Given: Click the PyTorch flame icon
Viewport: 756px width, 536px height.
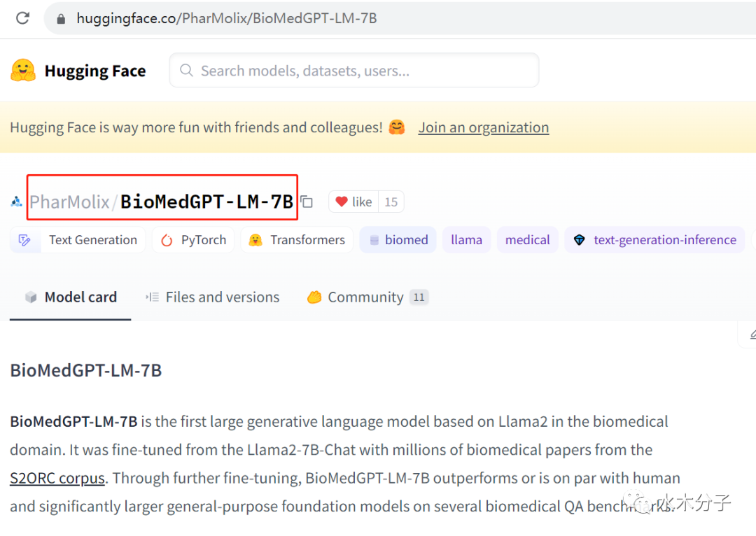Looking at the screenshot, I should (x=167, y=240).
